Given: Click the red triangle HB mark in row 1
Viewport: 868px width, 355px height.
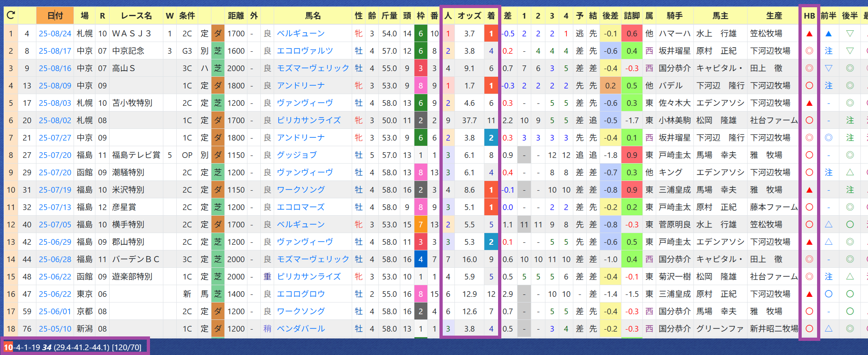Looking at the screenshot, I should [x=809, y=34].
